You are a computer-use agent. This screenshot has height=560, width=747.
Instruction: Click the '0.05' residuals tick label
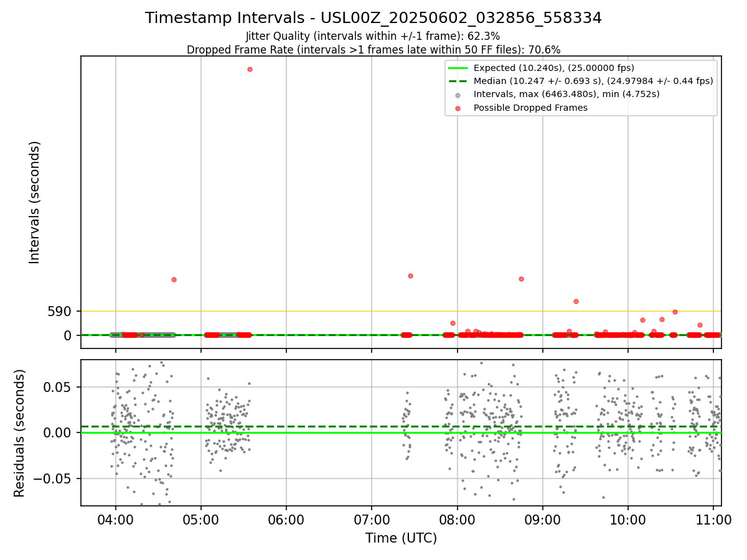[59, 387]
